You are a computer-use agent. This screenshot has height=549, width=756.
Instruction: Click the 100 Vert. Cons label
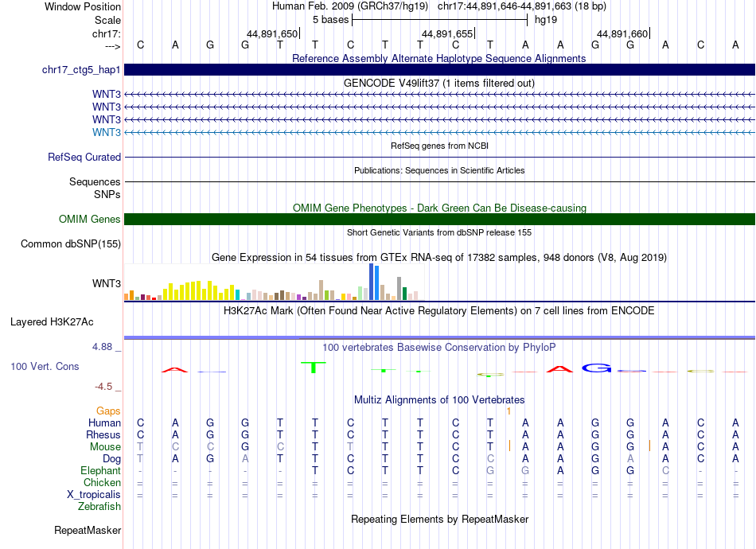45,366
